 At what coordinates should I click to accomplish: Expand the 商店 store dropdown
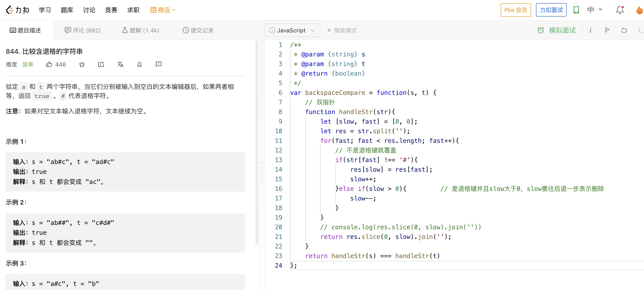163,10
